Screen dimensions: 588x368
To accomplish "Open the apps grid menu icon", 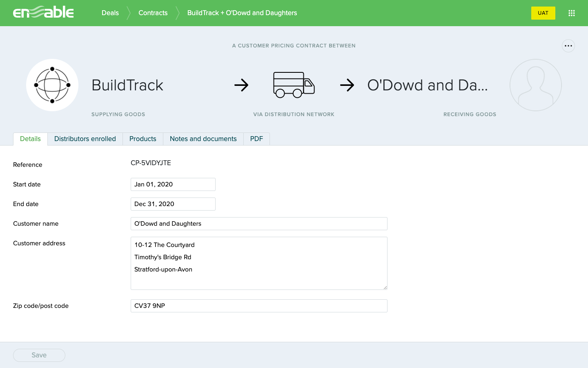I will (572, 13).
